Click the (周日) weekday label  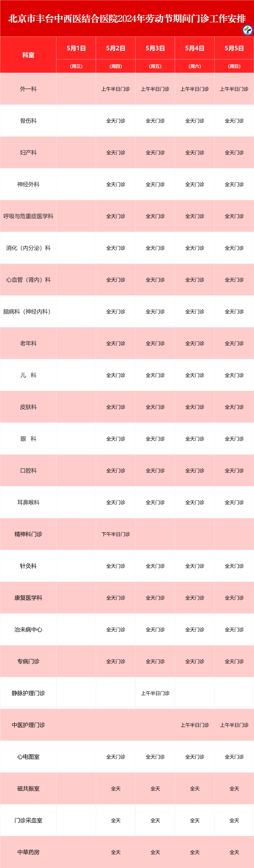tap(234, 66)
